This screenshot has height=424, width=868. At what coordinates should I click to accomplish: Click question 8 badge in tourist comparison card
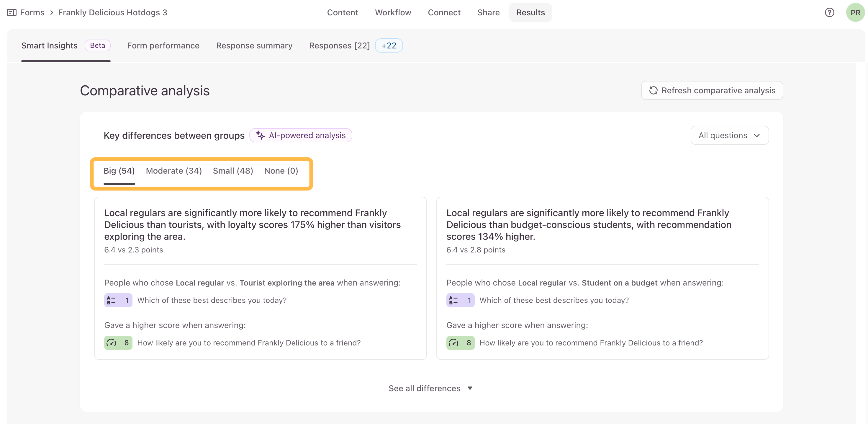[x=118, y=343]
